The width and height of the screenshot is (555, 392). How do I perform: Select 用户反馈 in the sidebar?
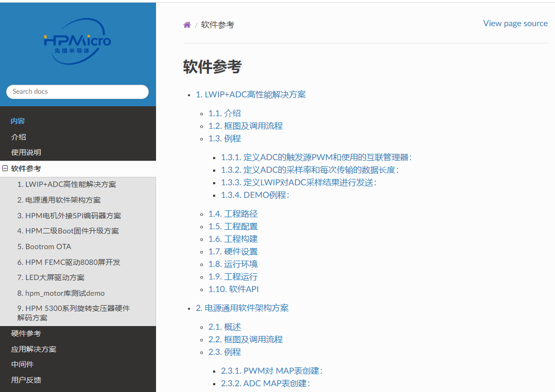pyautogui.click(x=26, y=380)
